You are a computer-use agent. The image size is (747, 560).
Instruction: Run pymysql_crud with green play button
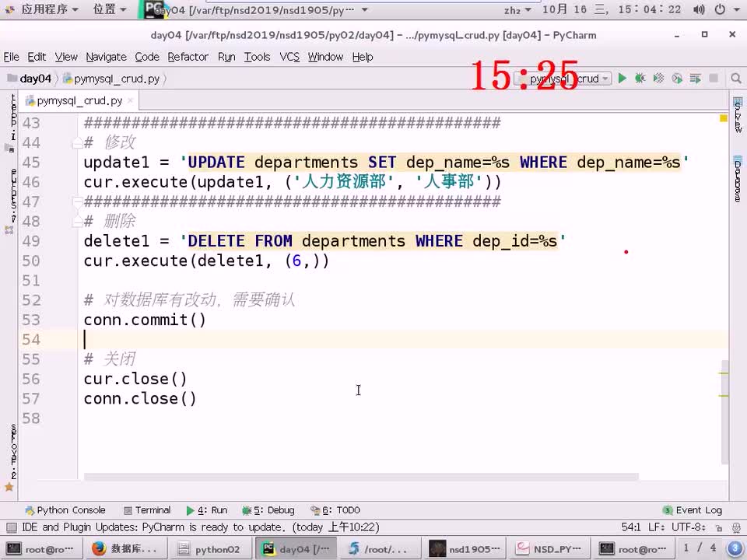click(622, 79)
